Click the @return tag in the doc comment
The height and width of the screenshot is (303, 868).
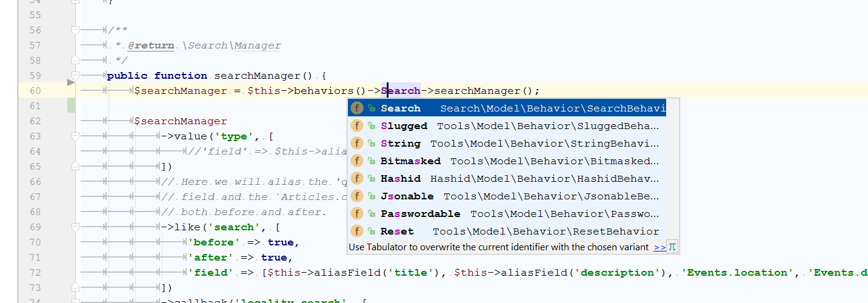150,45
